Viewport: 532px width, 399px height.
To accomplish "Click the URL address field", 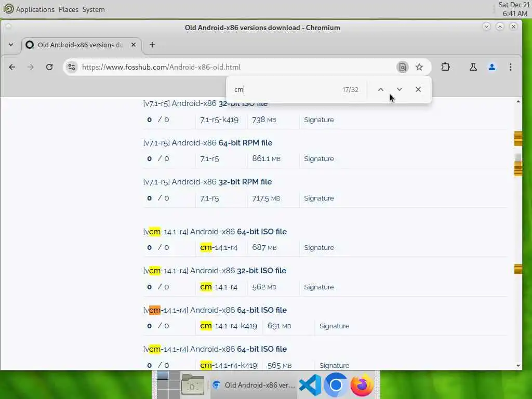I will [x=237, y=67].
